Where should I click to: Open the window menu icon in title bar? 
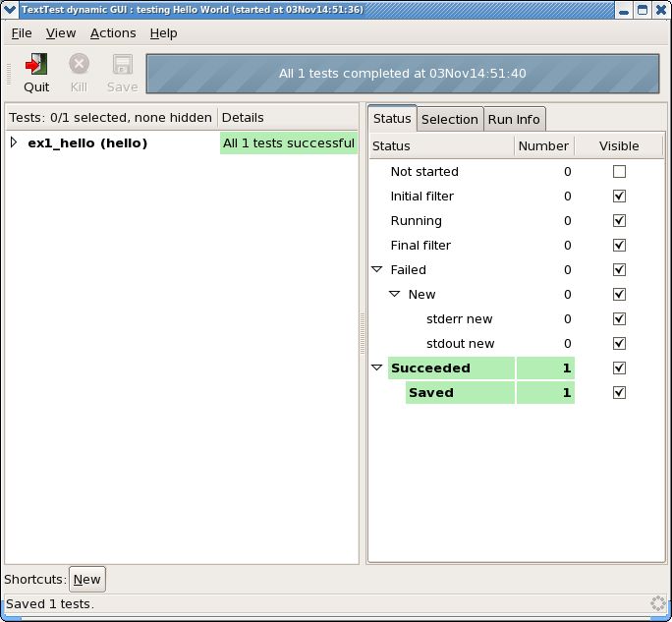pos(10,9)
